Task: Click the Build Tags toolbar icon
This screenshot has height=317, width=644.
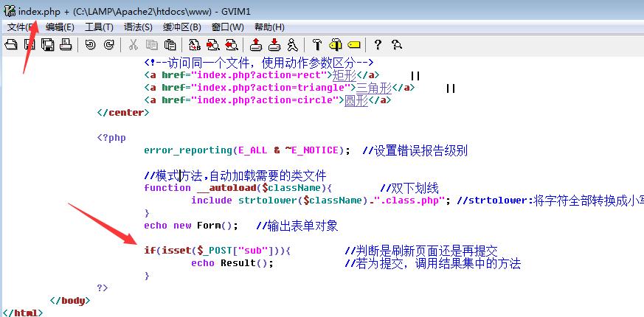Action: click(x=336, y=44)
